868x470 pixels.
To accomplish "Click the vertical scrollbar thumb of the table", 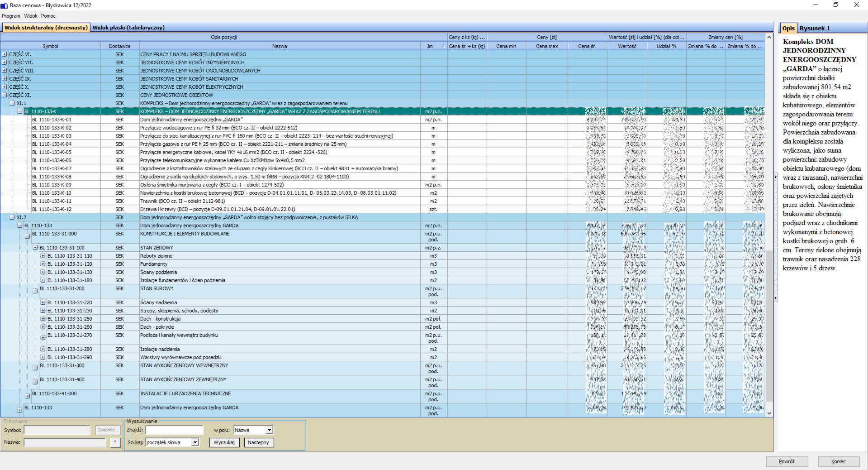I will tap(769, 325).
